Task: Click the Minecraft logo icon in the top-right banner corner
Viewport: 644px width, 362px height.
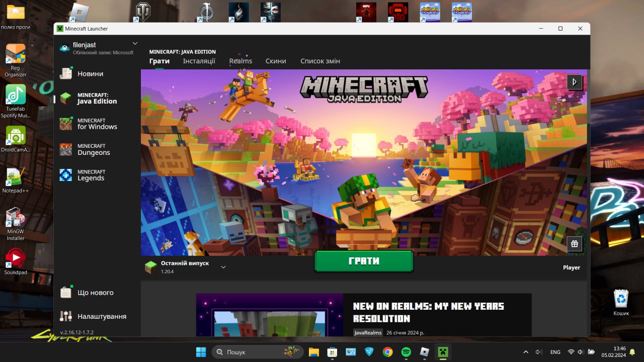Action: point(574,82)
